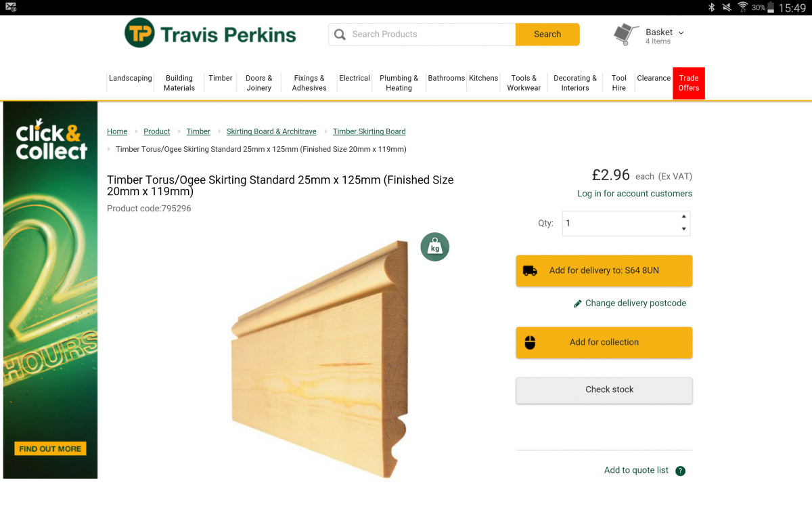This screenshot has width=812, height=508.
Task: Click the collection mouse icon
Action: 530,343
